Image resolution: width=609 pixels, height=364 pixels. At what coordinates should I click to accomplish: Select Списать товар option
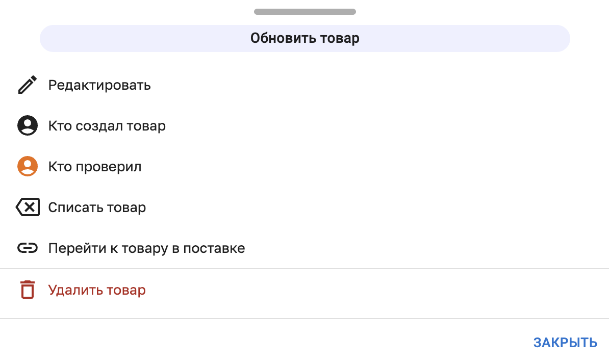(97, 207)
